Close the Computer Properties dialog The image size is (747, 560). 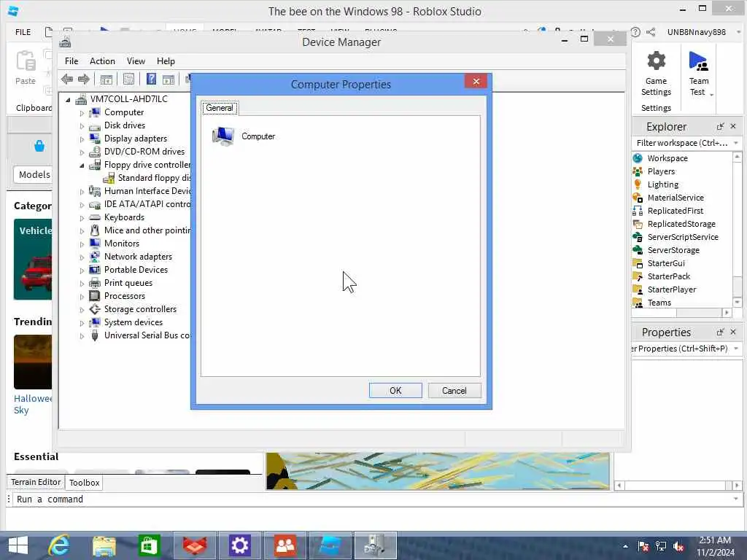[x=476, y=82]
